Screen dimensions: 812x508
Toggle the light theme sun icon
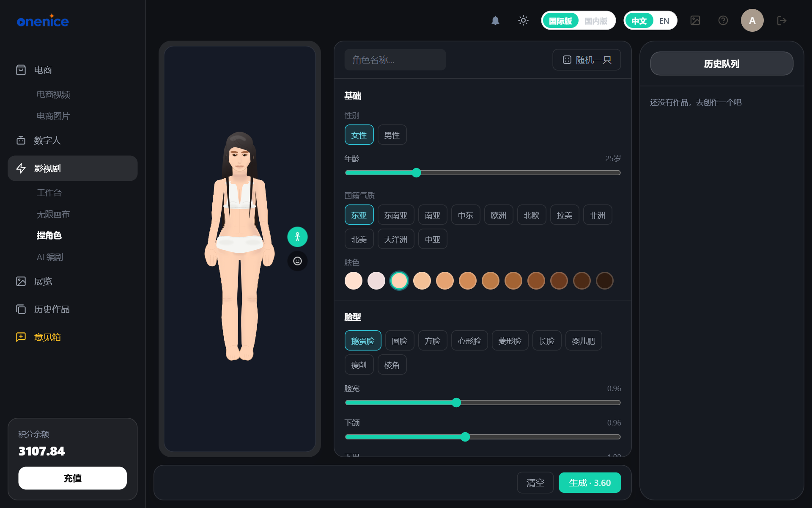pyautogui.click(x=523, y=20)
